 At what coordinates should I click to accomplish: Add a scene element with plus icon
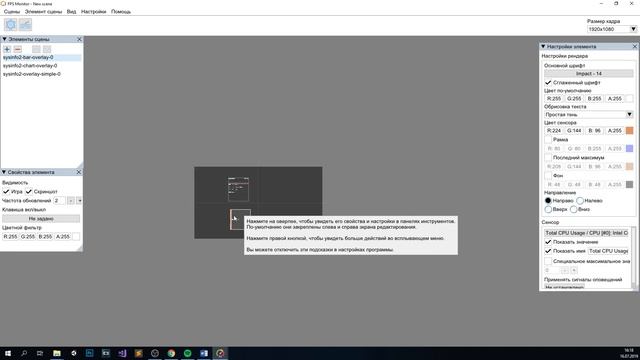tap(7, 49)
